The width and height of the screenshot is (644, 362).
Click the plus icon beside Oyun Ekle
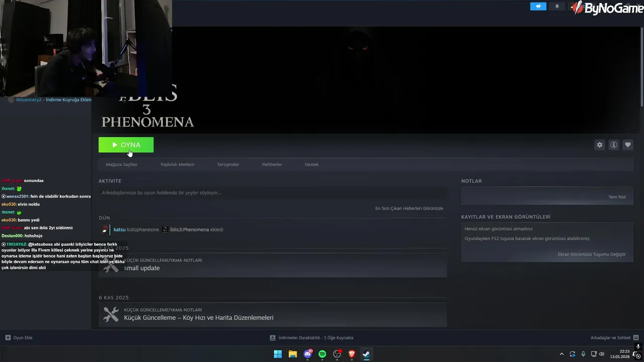pos(8,338)
